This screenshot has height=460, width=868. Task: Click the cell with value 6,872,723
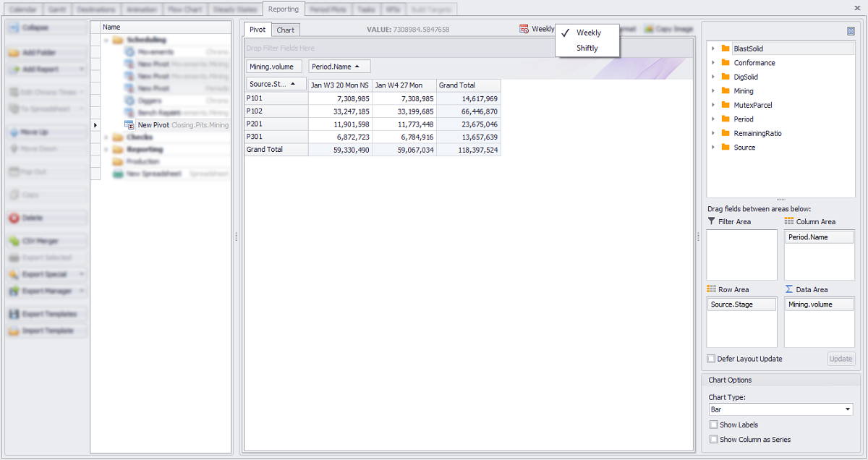pyautogui.click(x=340, y=137)
